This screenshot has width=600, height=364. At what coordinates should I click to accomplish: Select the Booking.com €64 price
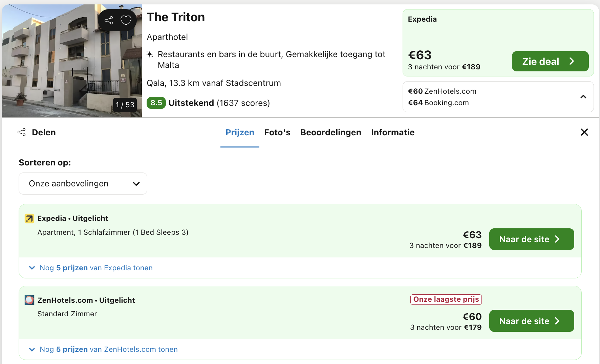pyautogui.click(x=438, y=103)
